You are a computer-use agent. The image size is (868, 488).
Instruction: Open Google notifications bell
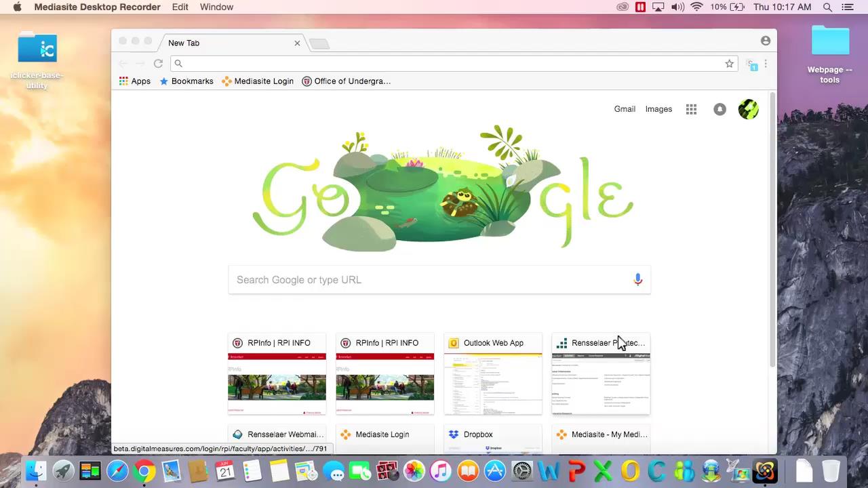pyautogui.click(x=719, y=109)
